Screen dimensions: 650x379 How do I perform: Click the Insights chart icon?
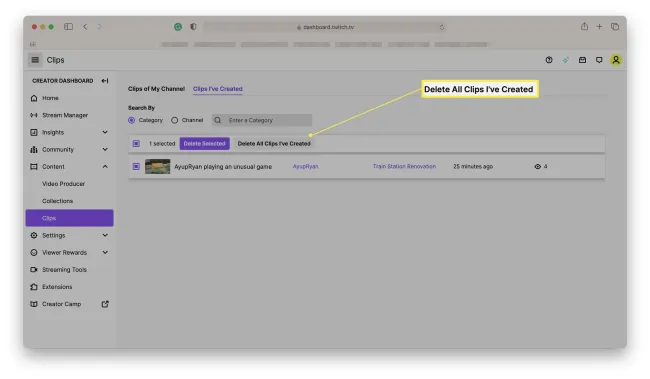(34, 132)
